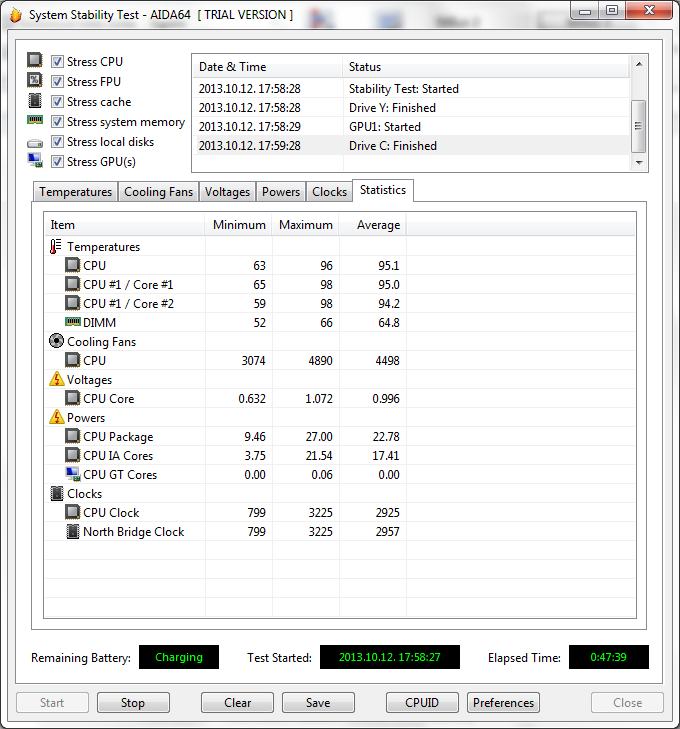Click the log scrollbar down arrow
The width and height of the screenshot is (680, 729).
coord(639,162)
